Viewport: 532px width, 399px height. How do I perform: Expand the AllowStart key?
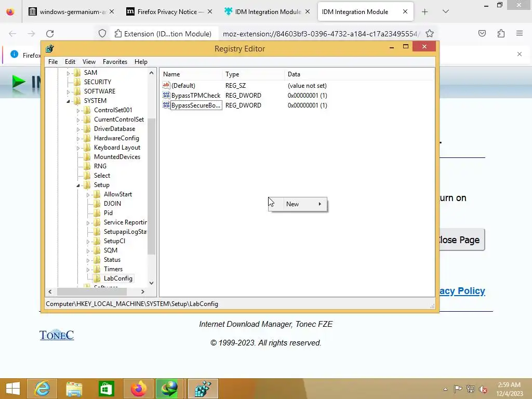(x=88, y=195)
